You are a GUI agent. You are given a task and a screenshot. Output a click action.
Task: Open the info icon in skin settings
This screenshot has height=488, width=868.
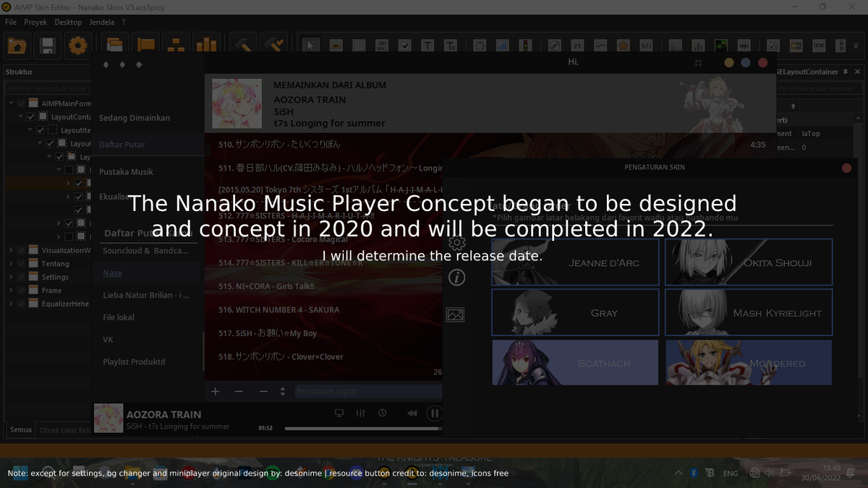(x=456, y=278)
